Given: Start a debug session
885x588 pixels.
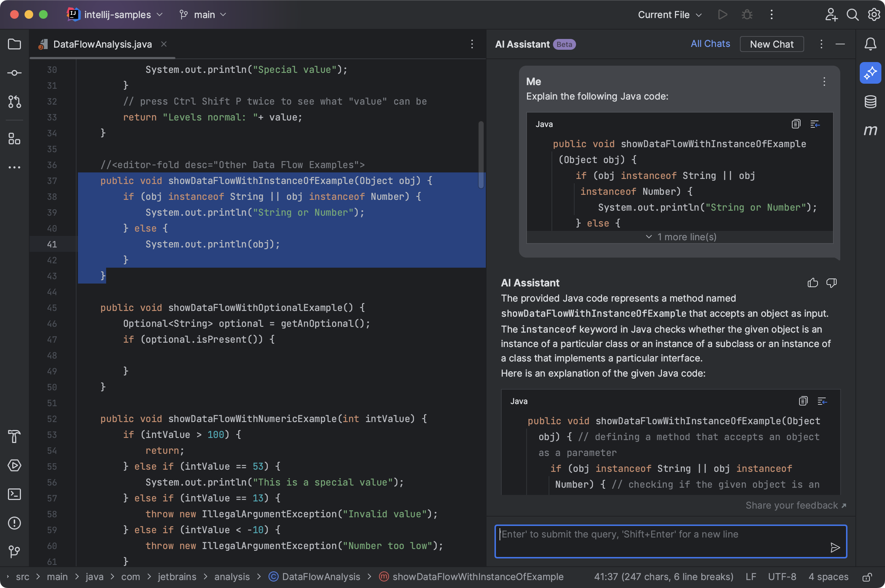Looking at the screenshot, I should point(747,15).
